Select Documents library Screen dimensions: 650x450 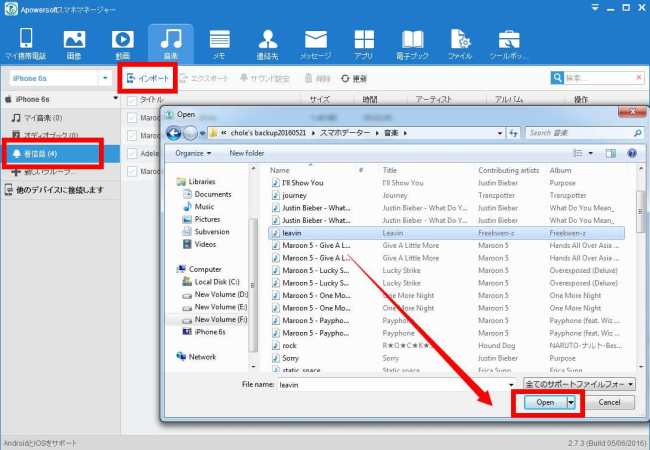tap(207, 194)
